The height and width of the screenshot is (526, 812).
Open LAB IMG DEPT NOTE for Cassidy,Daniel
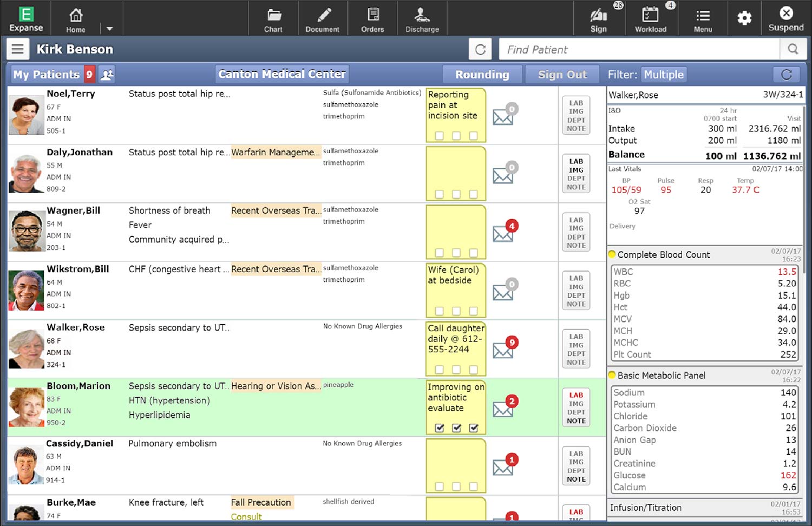coord(576,466)
